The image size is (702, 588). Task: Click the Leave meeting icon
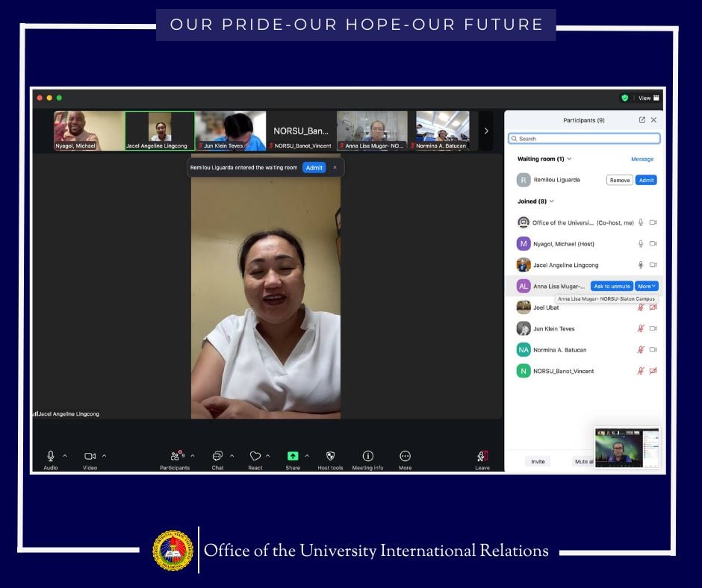point(482,456)
